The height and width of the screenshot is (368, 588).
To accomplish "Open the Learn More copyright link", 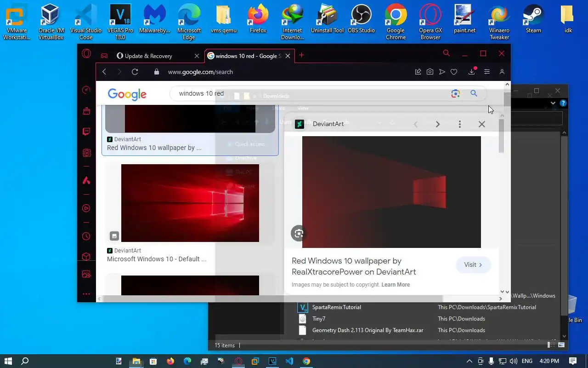I will [396, 285].
